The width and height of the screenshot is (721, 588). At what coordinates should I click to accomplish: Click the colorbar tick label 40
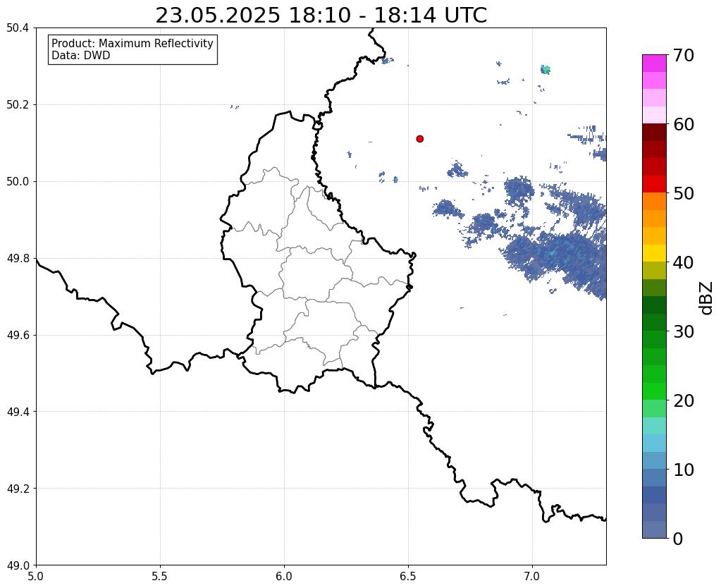(684, 262)
